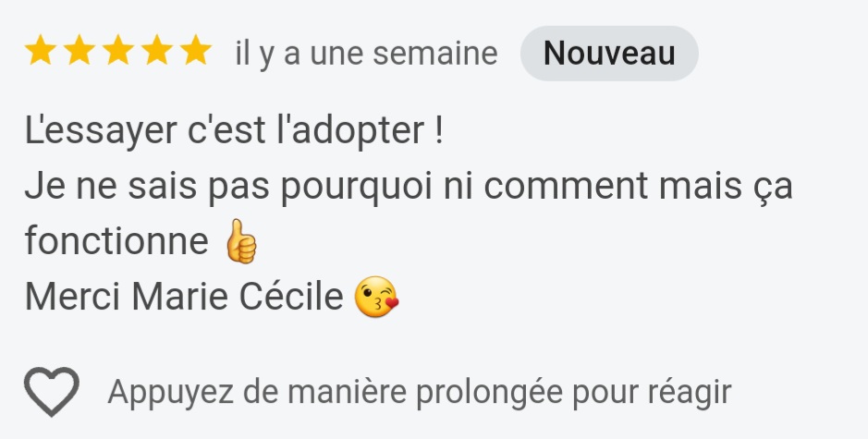Click "Appuyez de manière prolongée pour réagir" hint
The height and width of the screenshot is (439, 868).
(x=419, y=392)
